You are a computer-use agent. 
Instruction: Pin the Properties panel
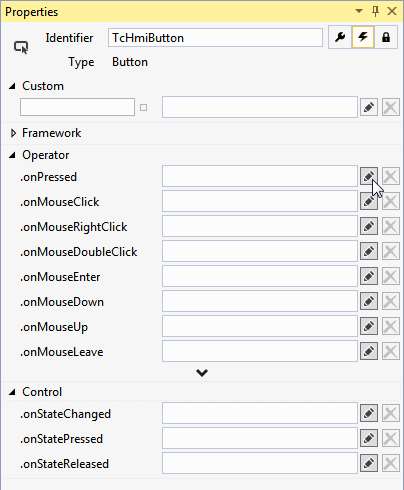pyautogui.click(x=375, y=11)
